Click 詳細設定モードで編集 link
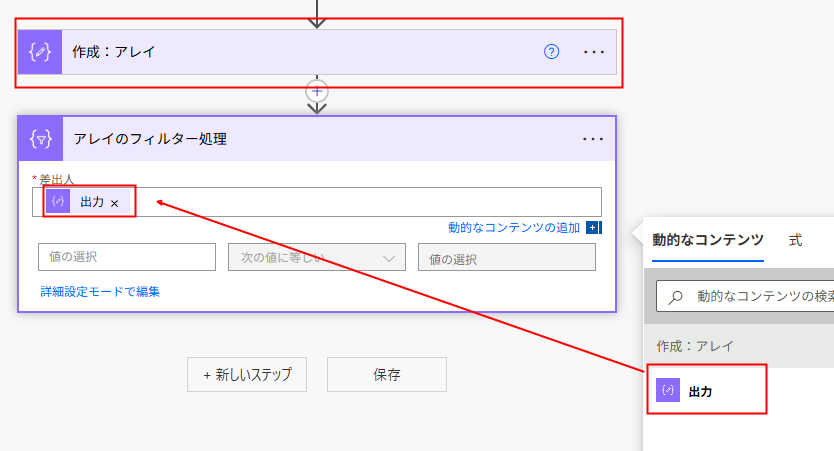This screenshot has width=834, height=451. pyautogui.click(x=101, y=291)
